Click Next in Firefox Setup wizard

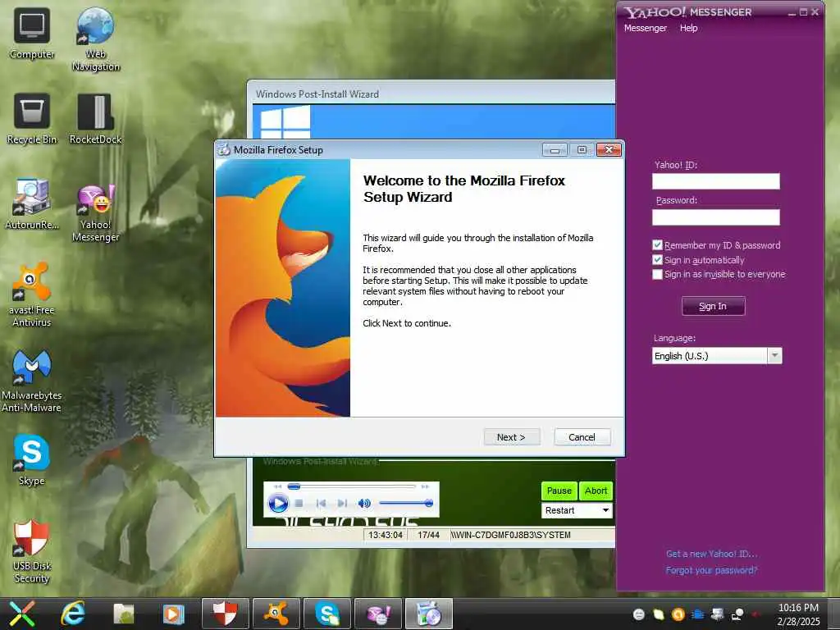511,437
